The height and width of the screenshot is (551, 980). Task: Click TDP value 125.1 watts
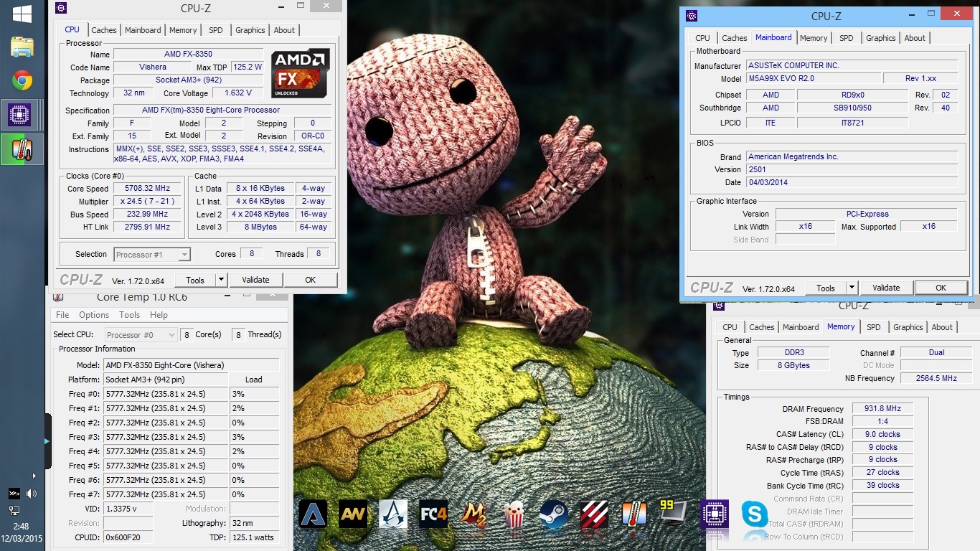(x=254, y=537)
